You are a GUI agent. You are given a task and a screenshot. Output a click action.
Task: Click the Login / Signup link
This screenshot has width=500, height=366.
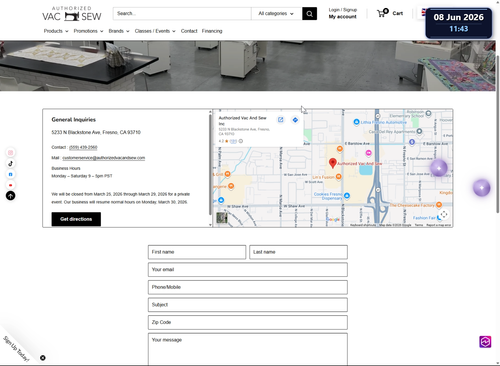tap(343, 10)
